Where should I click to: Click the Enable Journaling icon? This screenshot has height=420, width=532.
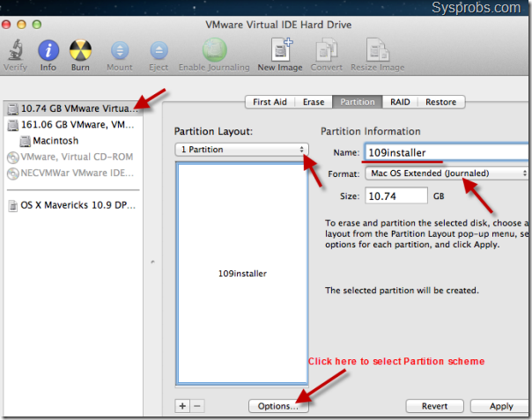click(214, 50)
